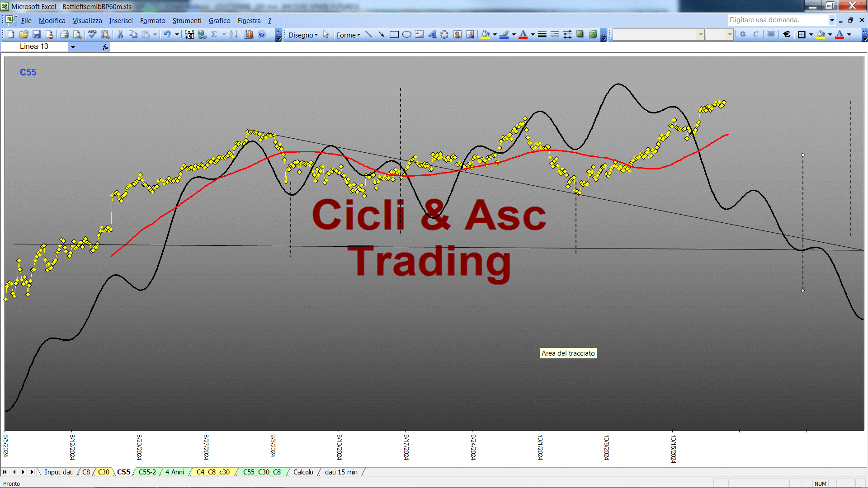Pick the drawing Fill Color yellow swatch
Viewport: 868px width, 488px height.
[x=485, y=34]
